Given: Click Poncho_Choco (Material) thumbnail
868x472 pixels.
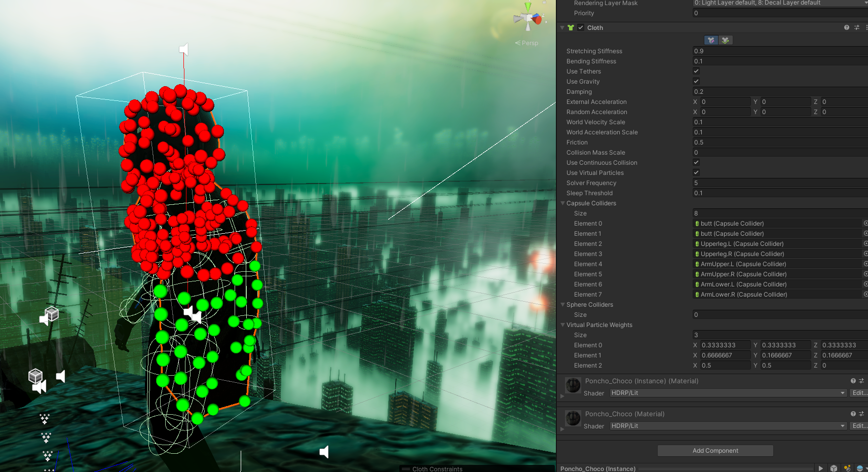Looking at the screenshot, I should click(573, 418).
